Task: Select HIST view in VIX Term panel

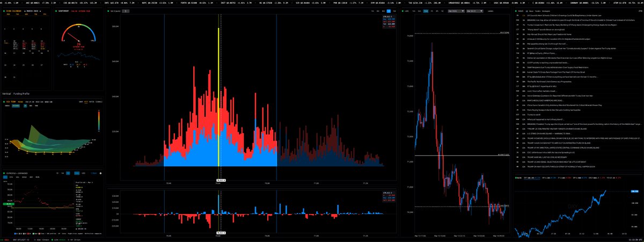Action: (x=86, y=102)
